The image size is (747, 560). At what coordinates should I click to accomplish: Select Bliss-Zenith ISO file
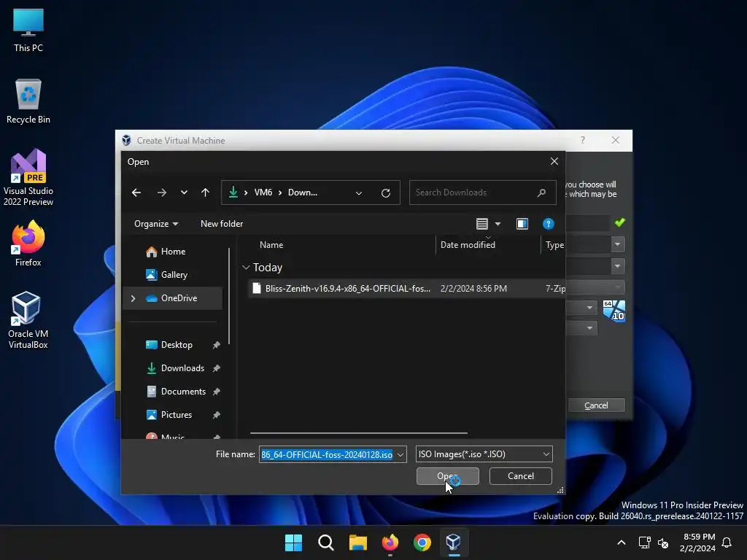click(x=406, y=289)
